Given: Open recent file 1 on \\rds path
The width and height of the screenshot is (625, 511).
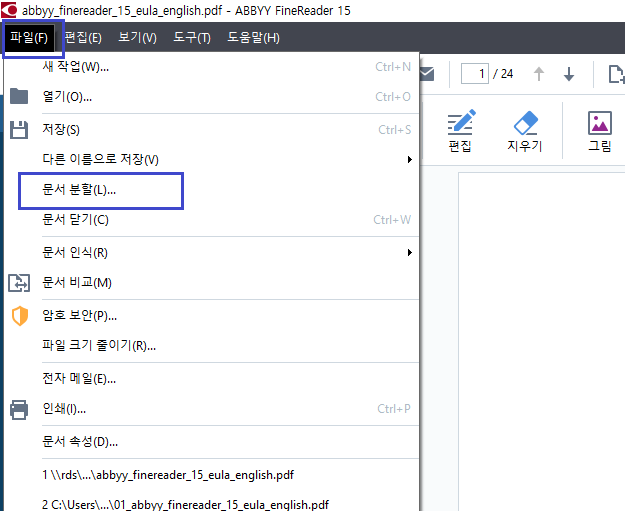Looking at the screenshot, I should click(211, 475).
